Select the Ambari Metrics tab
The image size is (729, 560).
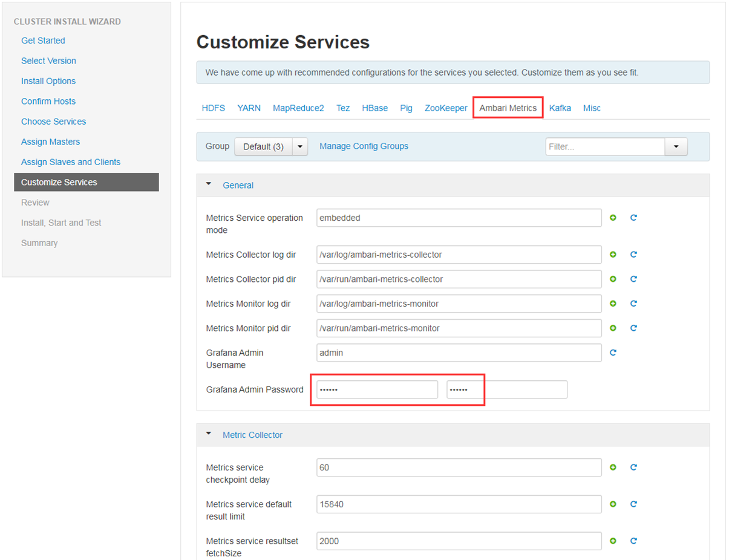[508, 108]
